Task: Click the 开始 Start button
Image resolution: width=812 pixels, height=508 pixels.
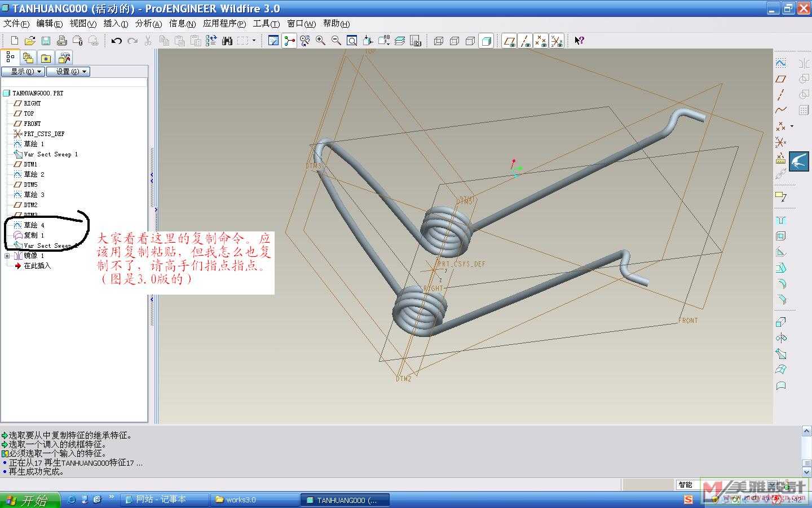Action: 30,500
